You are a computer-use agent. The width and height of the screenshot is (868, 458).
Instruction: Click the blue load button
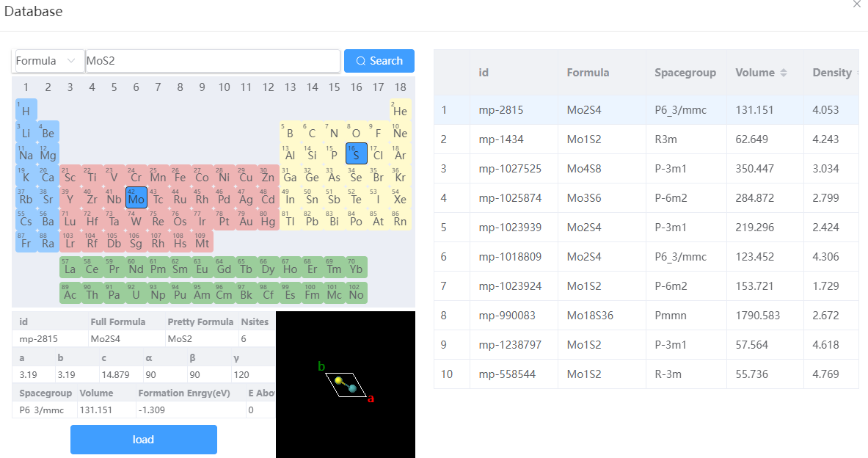(x=143, y=440)
